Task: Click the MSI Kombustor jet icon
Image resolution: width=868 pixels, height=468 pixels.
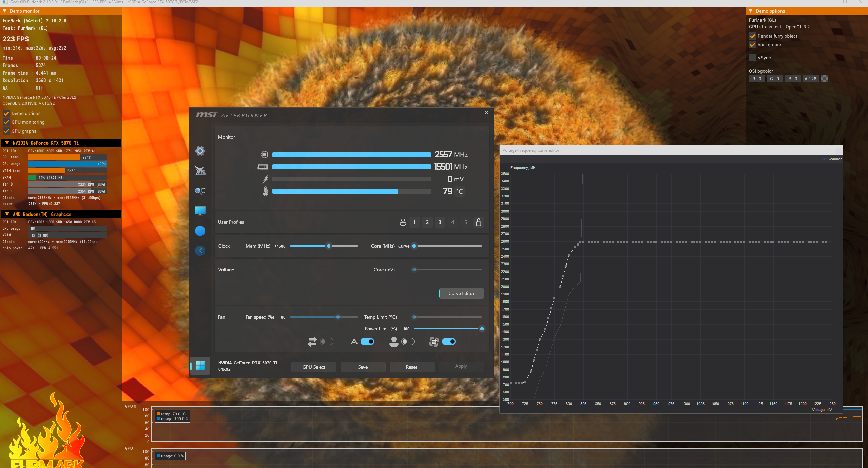Action: (x=200, y=171)
